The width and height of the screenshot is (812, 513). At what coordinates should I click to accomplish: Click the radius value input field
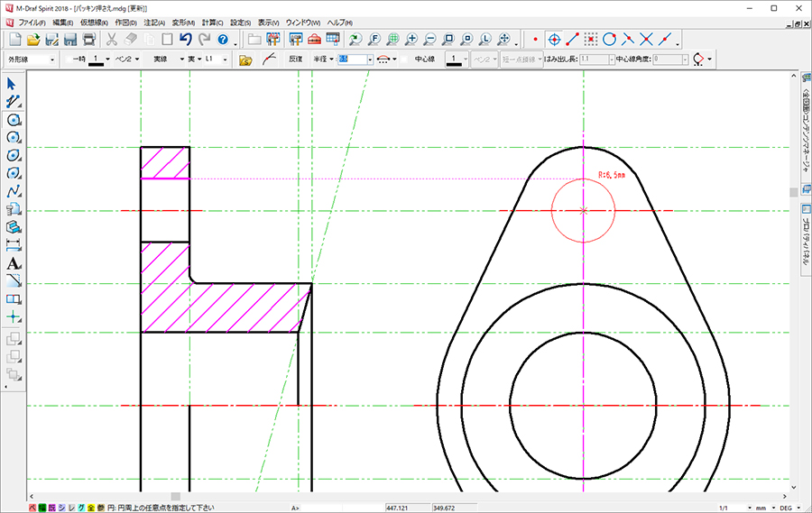pyautogui.click(x=353, y=60)
